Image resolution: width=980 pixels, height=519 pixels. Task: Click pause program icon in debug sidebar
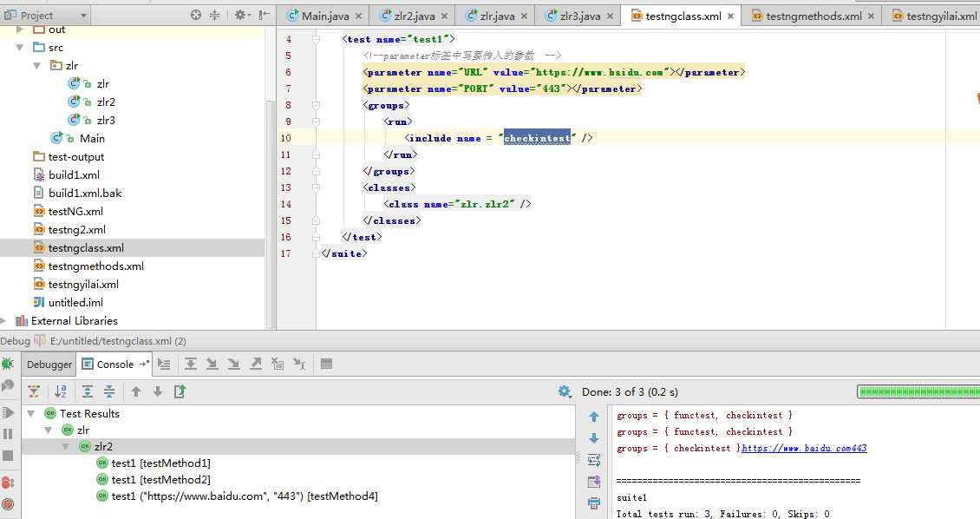pyautogui.click(x=8, y=433)
